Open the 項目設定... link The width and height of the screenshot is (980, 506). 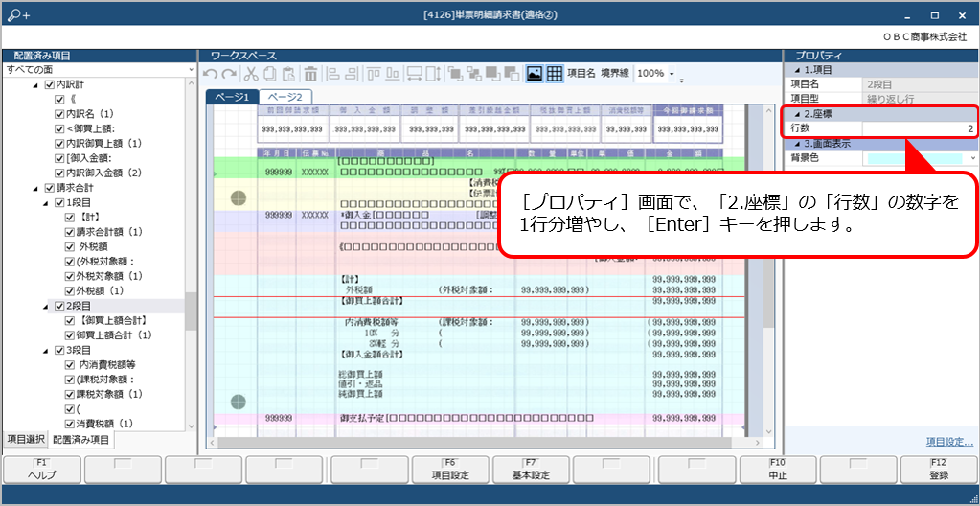tap(949, 442)
